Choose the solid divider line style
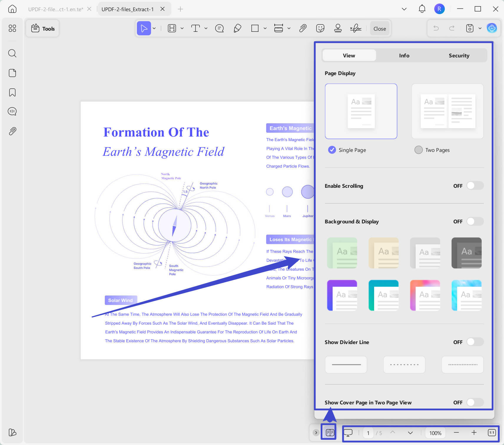504x445 pixels. [x=346, y=365]
